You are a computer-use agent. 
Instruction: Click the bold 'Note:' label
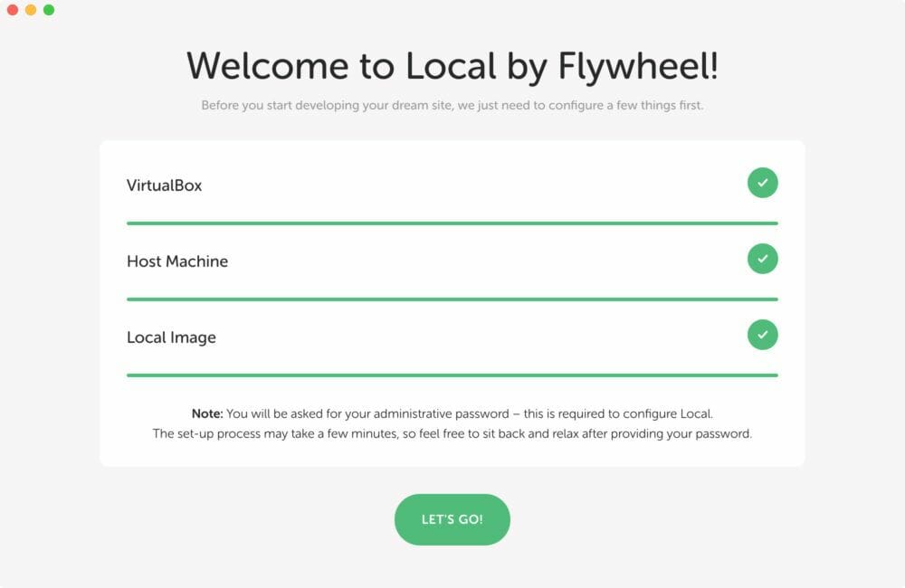tap(207, 413)
